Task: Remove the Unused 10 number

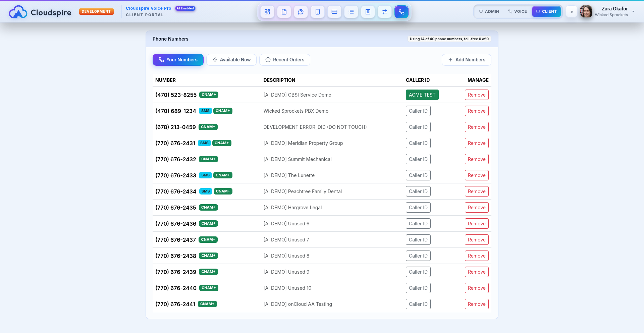Action: click(477, 288)
